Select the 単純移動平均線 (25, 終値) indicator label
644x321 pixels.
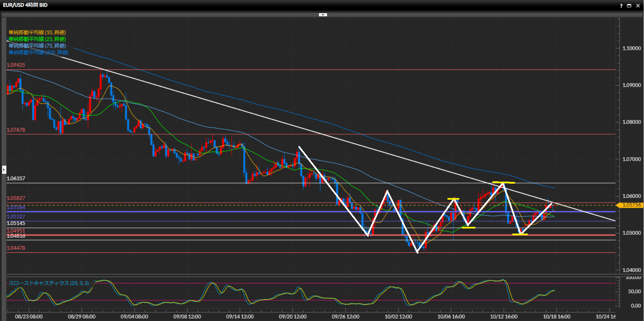[37, 39]
